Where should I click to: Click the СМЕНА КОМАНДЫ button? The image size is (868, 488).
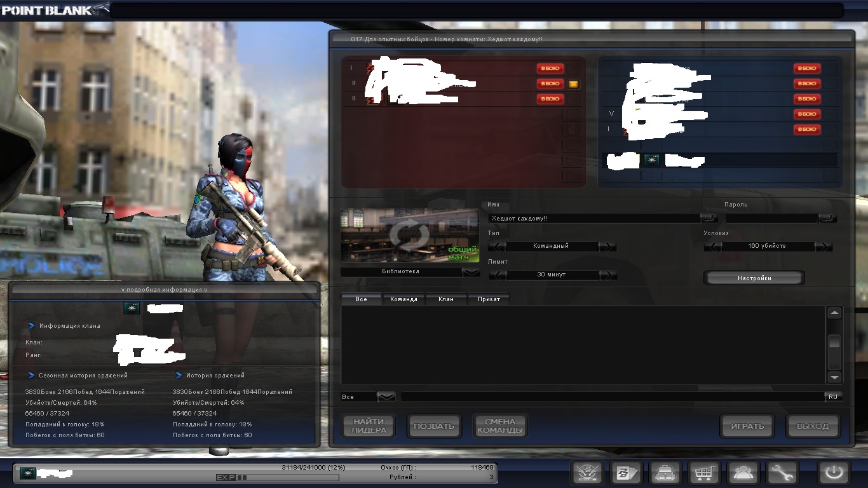pos(500,426)
